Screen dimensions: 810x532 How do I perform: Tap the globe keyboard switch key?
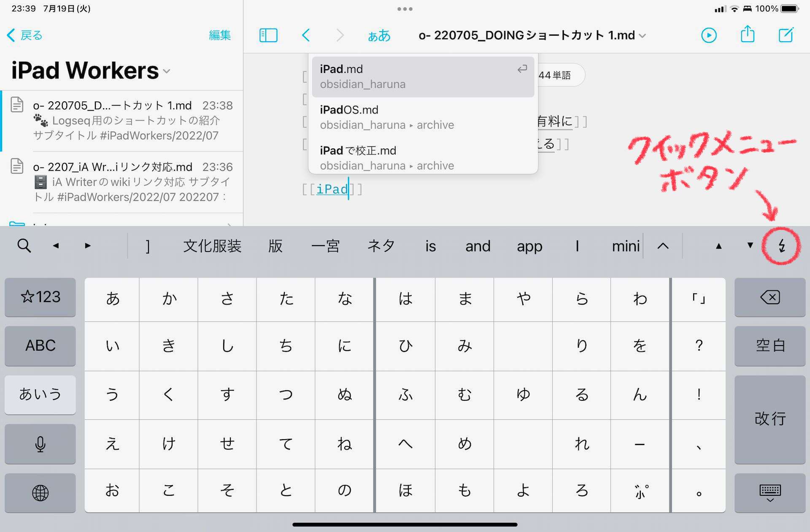click(40, 493)
